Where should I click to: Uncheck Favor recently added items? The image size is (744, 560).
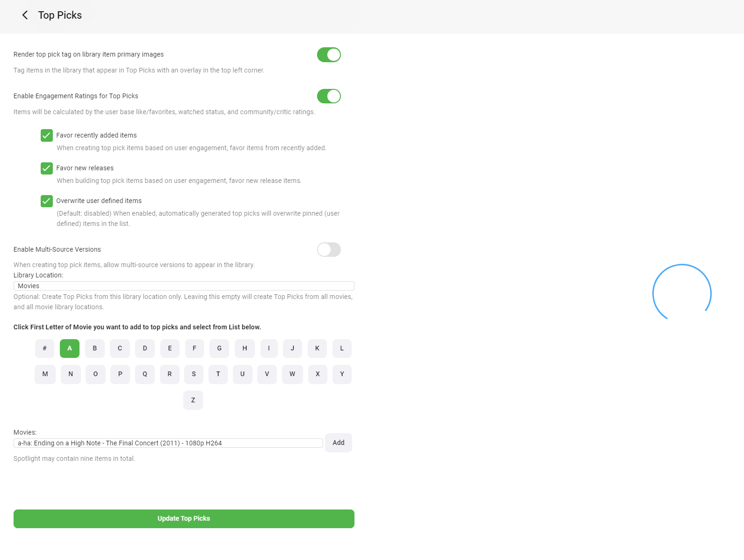pyautogui.click(x=47, y=136)
